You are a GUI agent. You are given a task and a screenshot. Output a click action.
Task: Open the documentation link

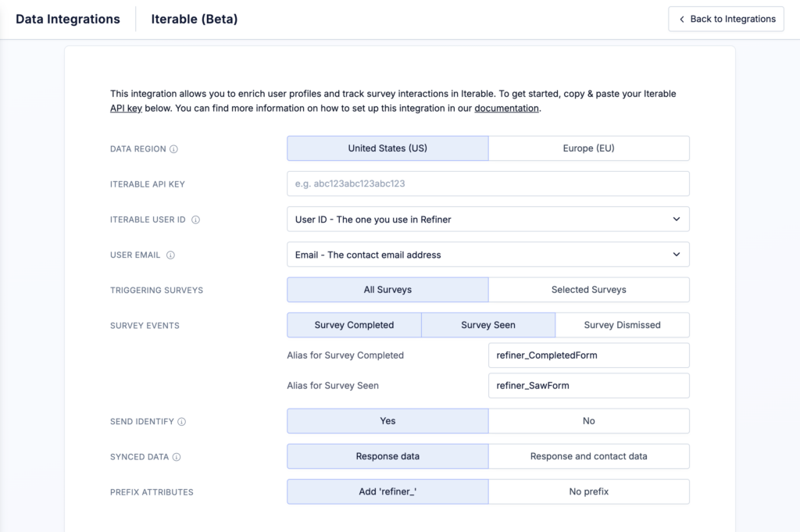point(506,109)
